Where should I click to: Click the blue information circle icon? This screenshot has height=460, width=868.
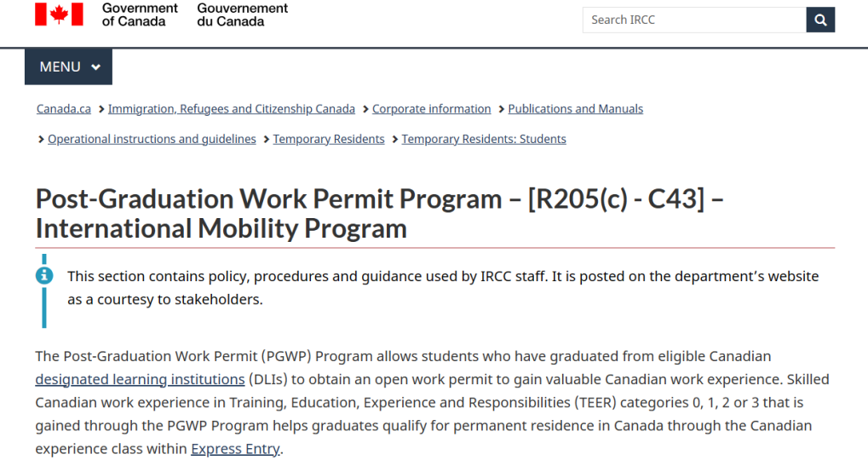pyautogui.click(x=44, y=276)
